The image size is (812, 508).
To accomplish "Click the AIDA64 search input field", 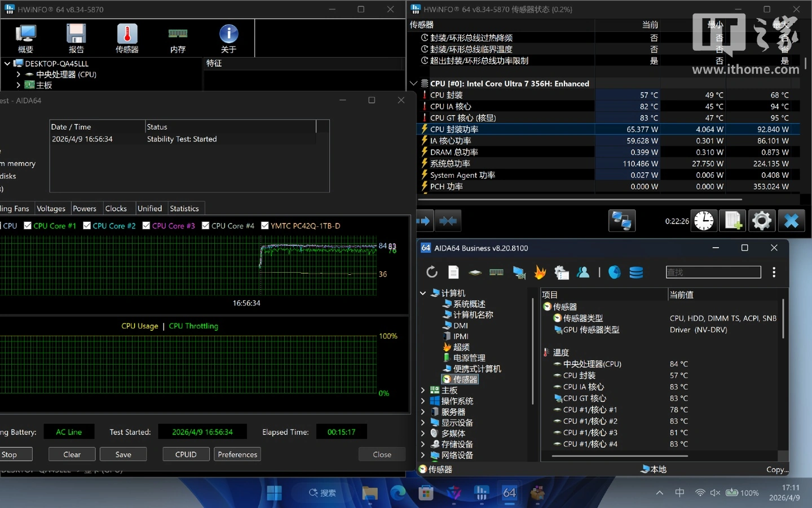I will (713, 272).
